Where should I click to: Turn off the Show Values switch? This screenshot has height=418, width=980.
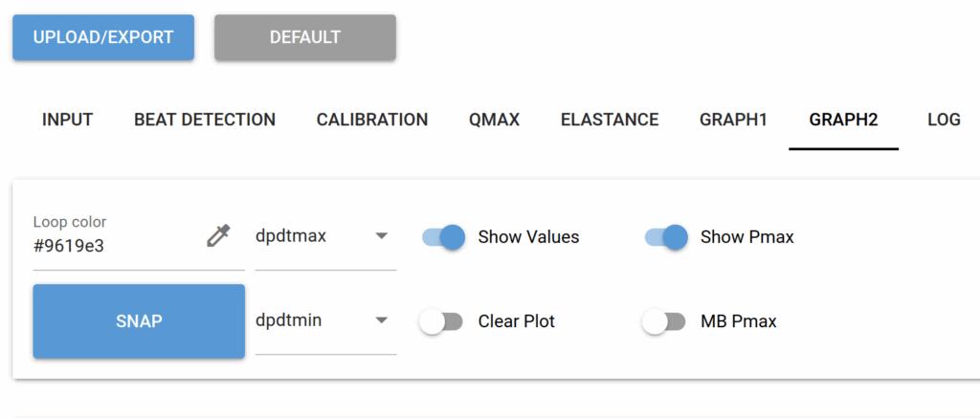pos(443,237)
